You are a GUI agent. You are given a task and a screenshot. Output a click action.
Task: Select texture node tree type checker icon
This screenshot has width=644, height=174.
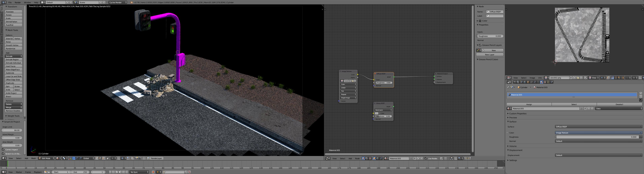click(x=370, y=158)
